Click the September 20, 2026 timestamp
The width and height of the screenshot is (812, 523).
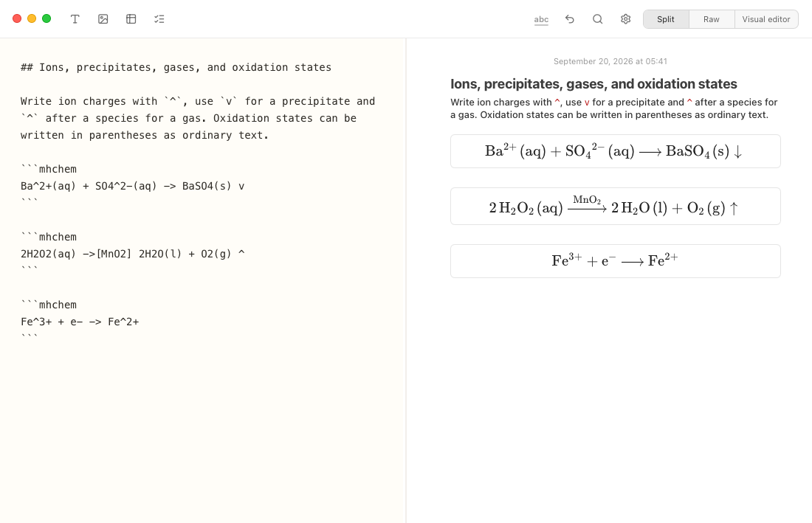[610, 61]
